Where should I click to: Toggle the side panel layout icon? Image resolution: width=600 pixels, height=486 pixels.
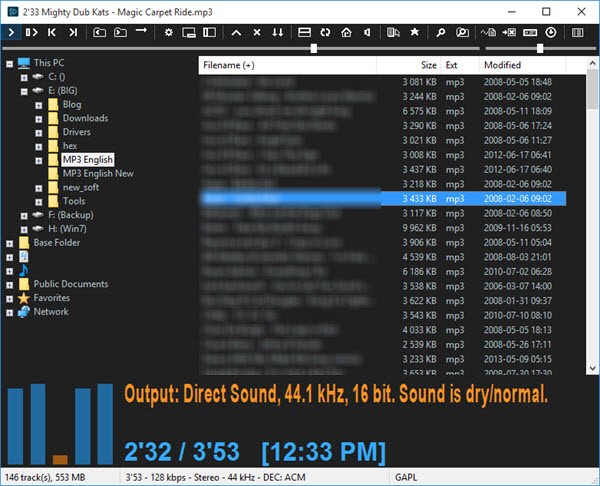pos(209,33)
